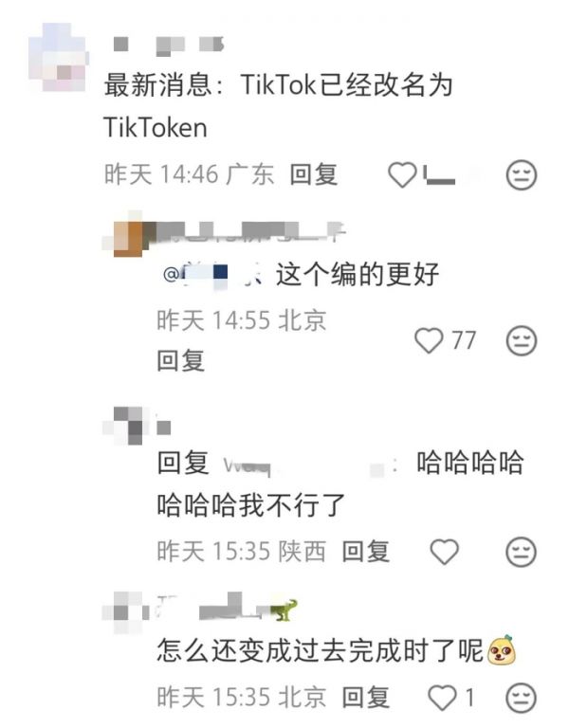Like the 哈哈哈我不行了 reply
This screenshot has height=728, width=569.
point(445,552)
